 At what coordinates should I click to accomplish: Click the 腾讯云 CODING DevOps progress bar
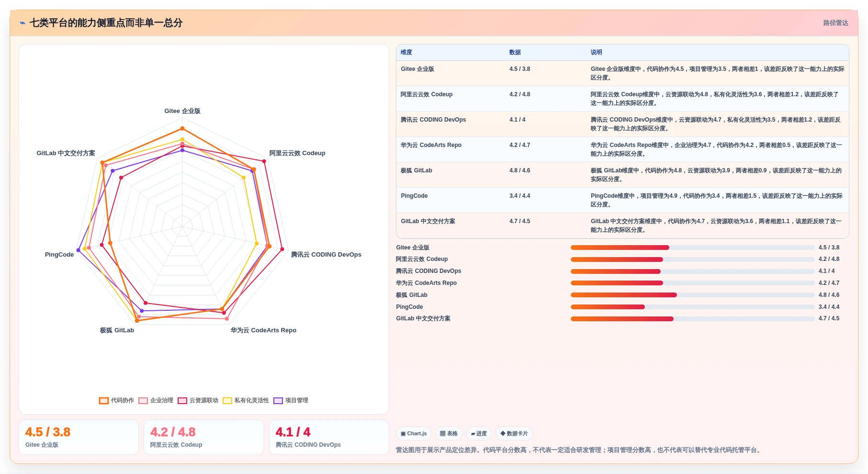[x=692, y=271]
